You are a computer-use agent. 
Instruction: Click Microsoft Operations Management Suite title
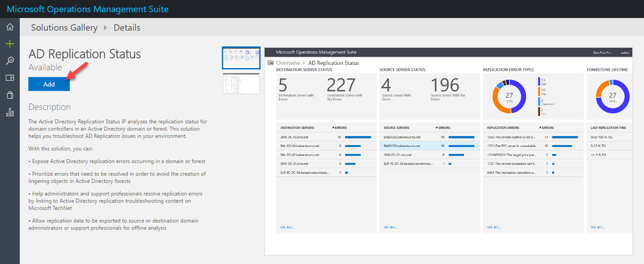click(x=88, y=9)
